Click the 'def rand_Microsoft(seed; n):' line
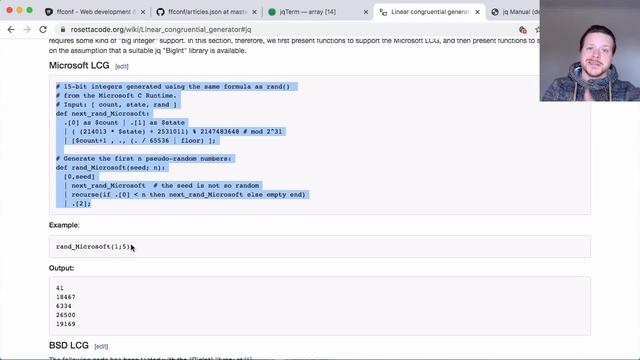Image resolution: width=640 pixels, height=360 pixels. coord(110,167)
